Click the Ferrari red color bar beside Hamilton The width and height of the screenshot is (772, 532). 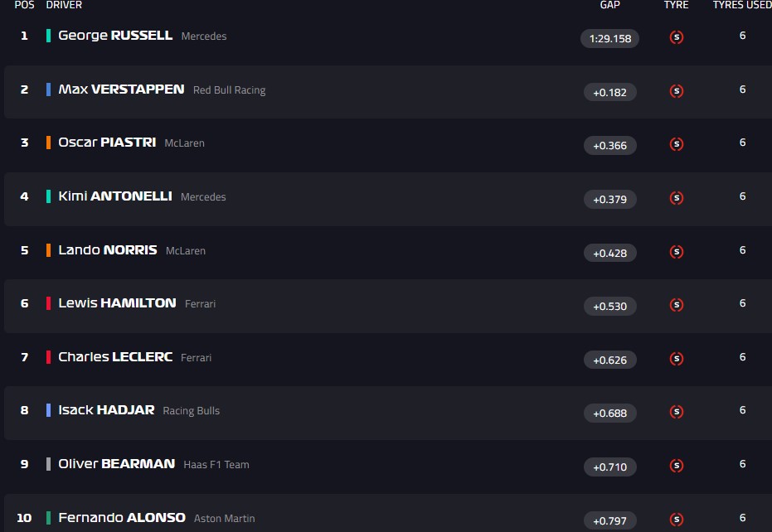(49, 303)
